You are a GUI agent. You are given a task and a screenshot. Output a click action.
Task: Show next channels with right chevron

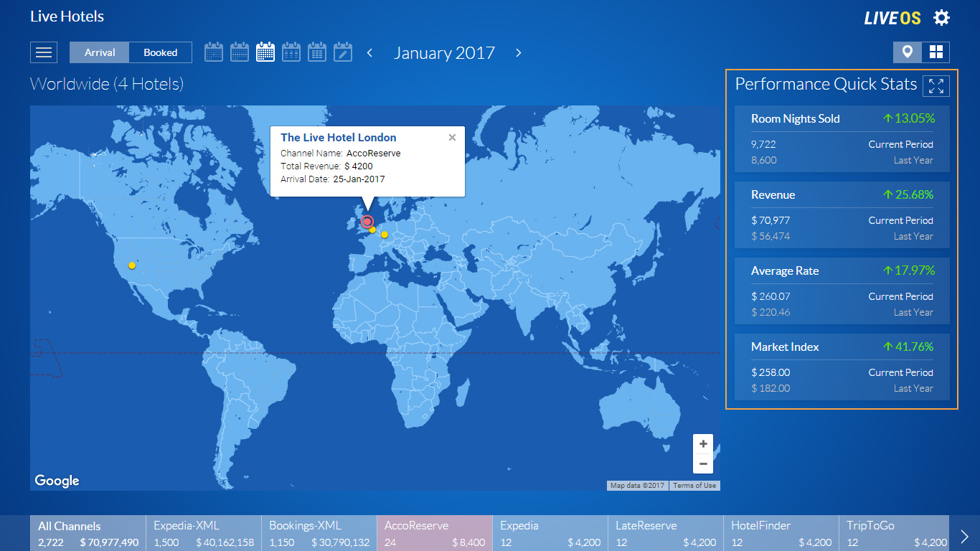coord(965,536)
